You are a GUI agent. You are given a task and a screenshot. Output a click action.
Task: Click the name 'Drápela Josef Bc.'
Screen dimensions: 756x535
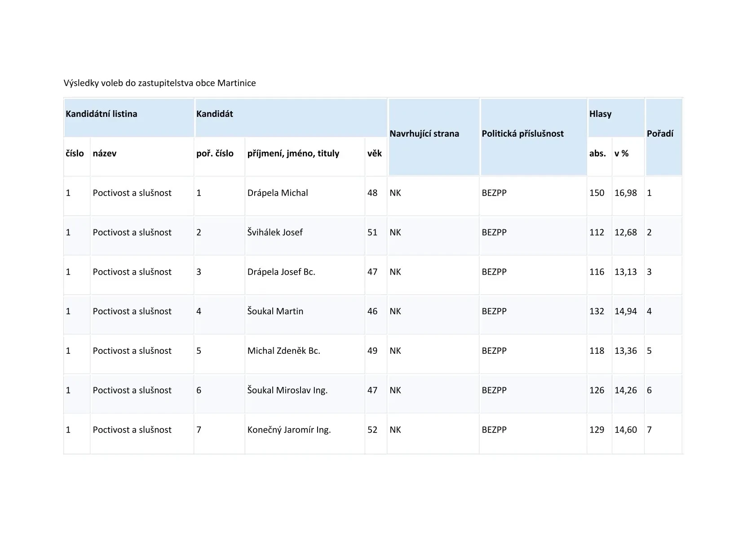point(281,272)
